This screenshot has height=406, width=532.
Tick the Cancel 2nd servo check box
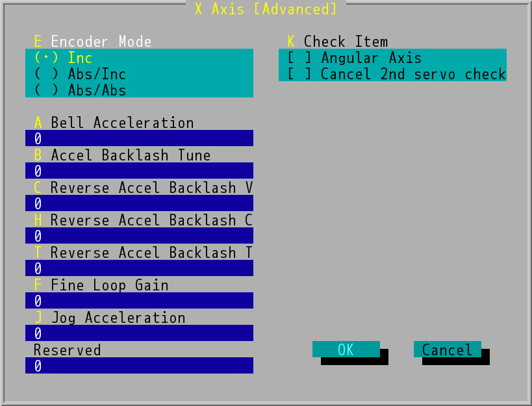click(x=392, y=73)
